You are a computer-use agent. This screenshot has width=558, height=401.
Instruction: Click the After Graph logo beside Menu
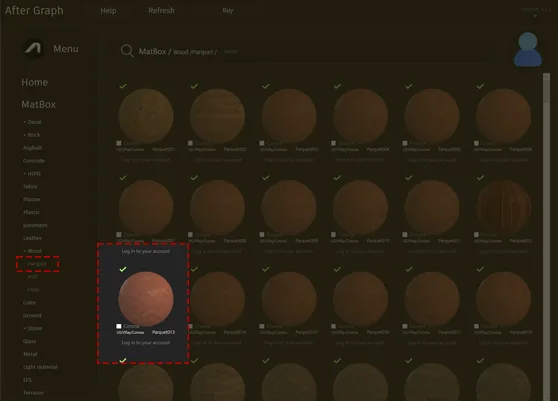pyautogui.click(x=33, y=48)
